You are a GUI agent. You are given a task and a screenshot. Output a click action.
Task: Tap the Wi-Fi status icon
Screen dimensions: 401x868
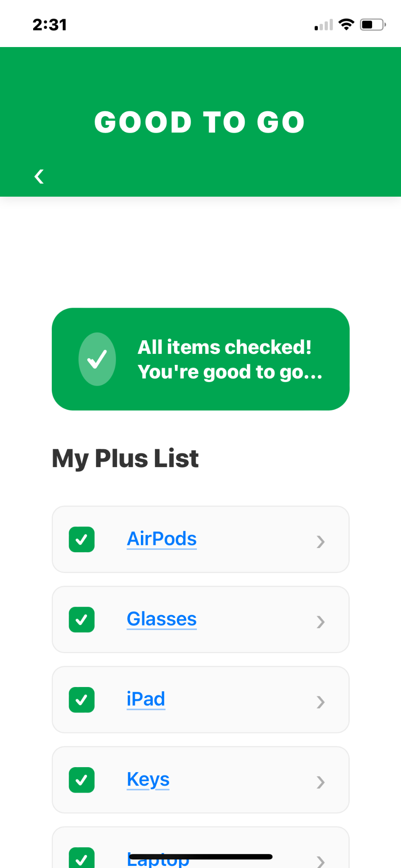pyautogui.click(x=346, y=25)
